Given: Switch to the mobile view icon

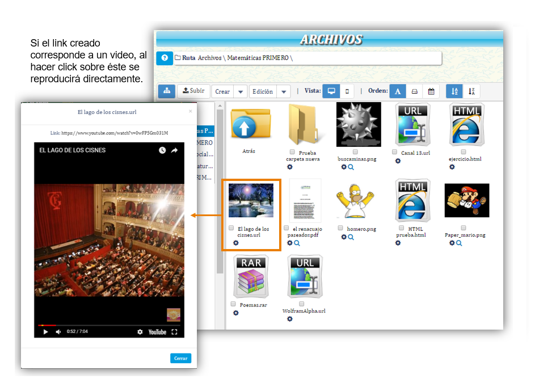Looking at the screenshot, I should pyautogui.click(x=347, y=91).
